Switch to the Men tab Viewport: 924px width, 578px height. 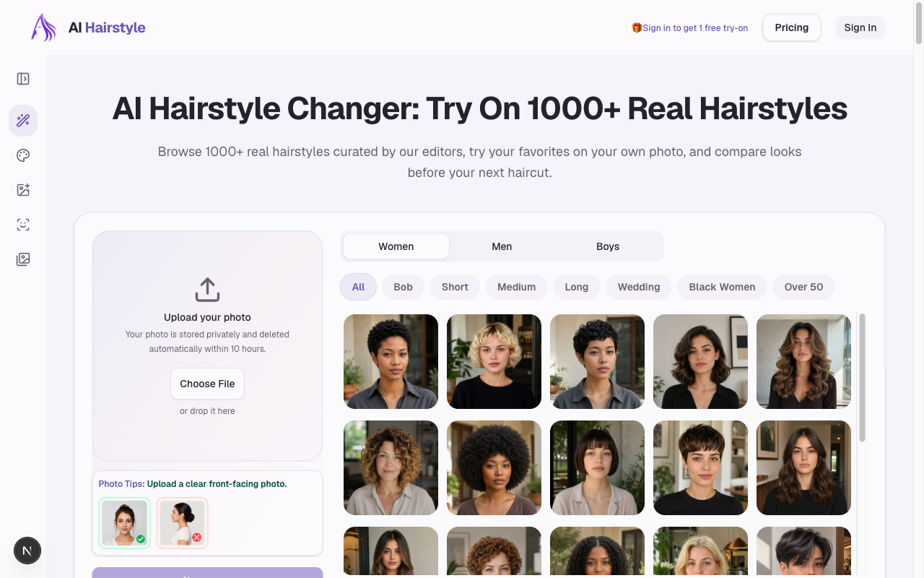pos(502,246)
